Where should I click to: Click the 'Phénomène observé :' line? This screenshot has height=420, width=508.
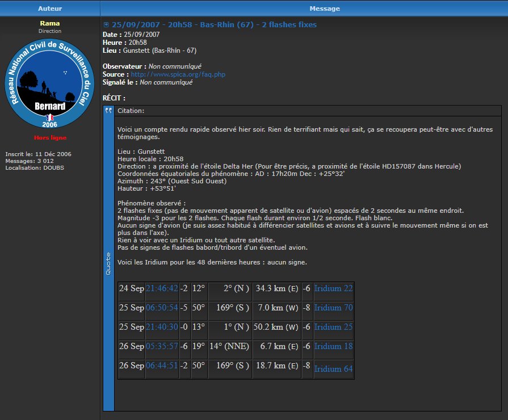tap(152, 203)
